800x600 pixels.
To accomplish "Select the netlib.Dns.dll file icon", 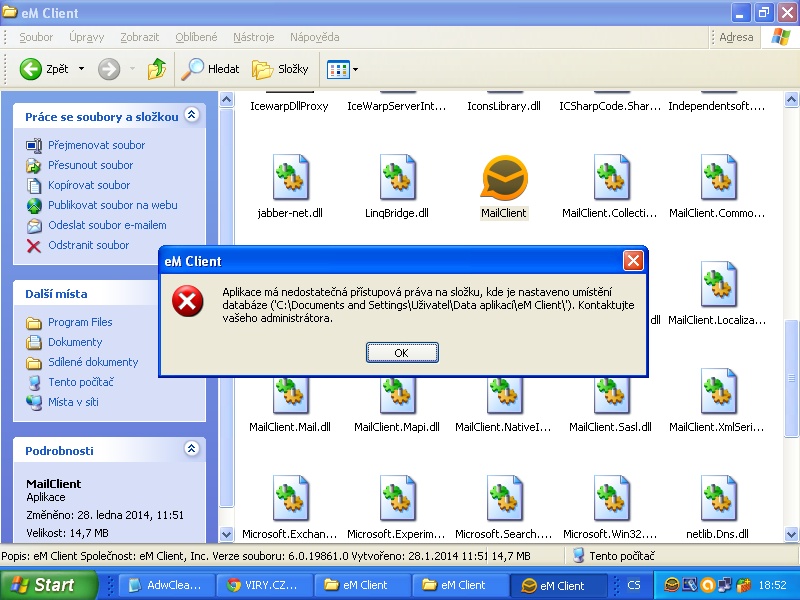I will point(718,499).
